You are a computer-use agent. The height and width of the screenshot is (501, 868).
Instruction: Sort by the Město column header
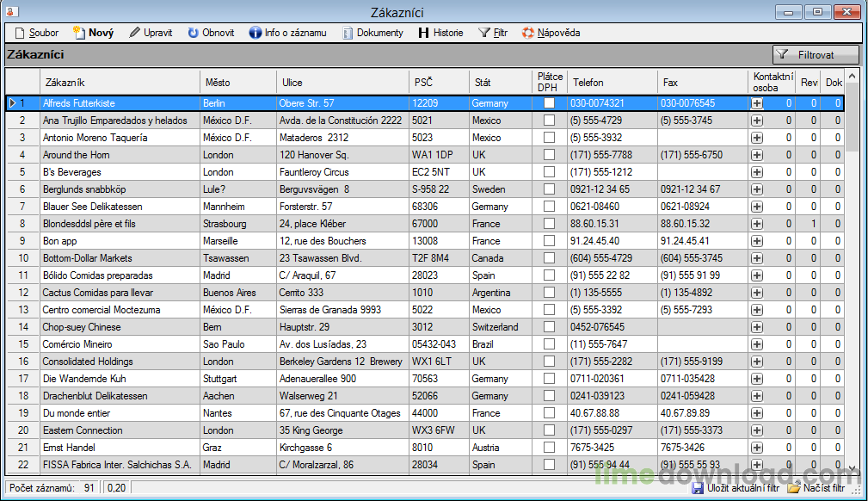click(238, 82)
